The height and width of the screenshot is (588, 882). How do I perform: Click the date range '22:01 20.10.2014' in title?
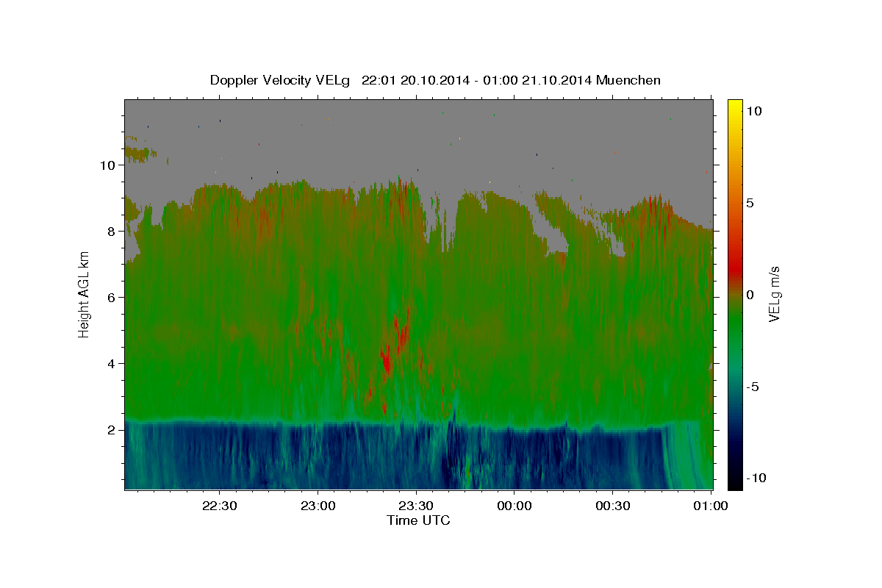tap(416, 80)
